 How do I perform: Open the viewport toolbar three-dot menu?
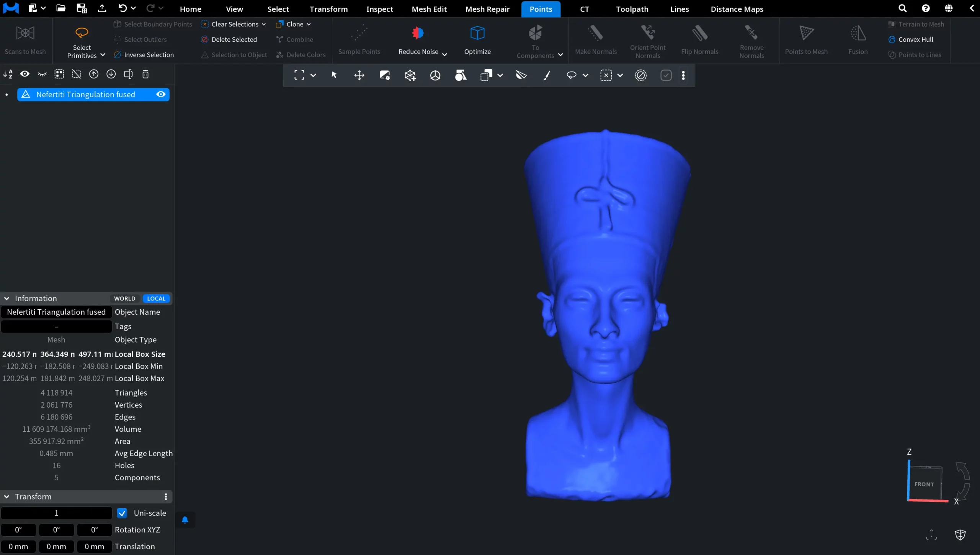tap(683, 75)
